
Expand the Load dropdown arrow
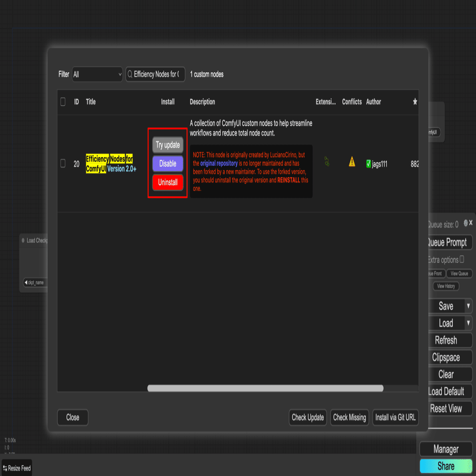[469, 323]
